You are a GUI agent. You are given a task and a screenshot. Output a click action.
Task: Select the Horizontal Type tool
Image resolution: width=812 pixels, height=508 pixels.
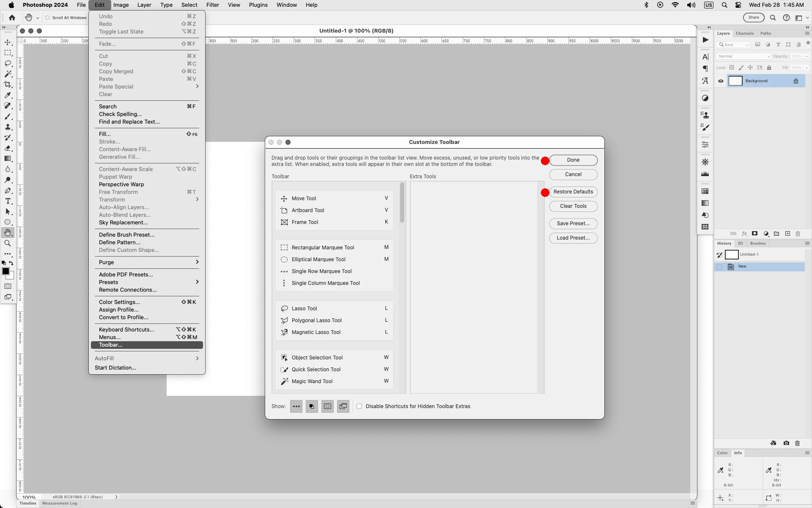[x=8, y=201]
